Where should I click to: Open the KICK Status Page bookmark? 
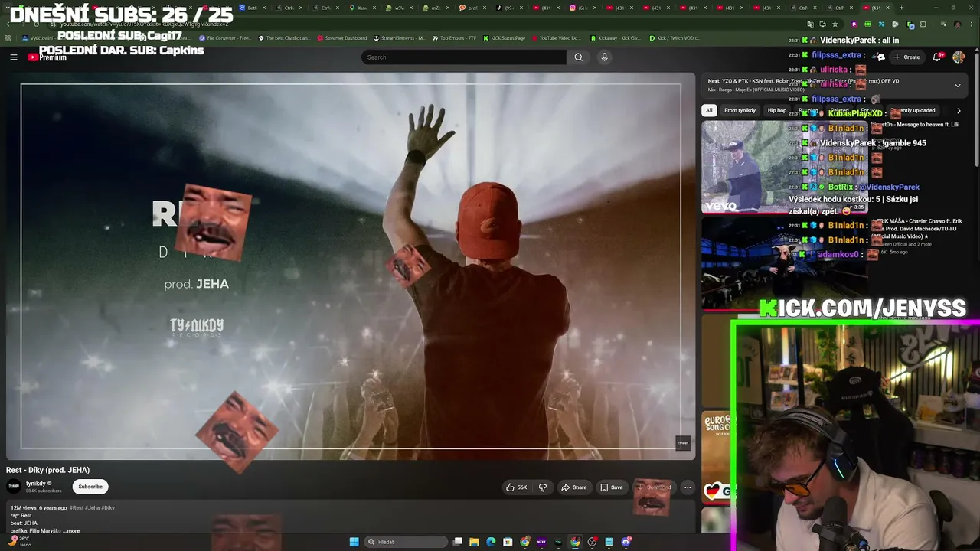point(504,38)
